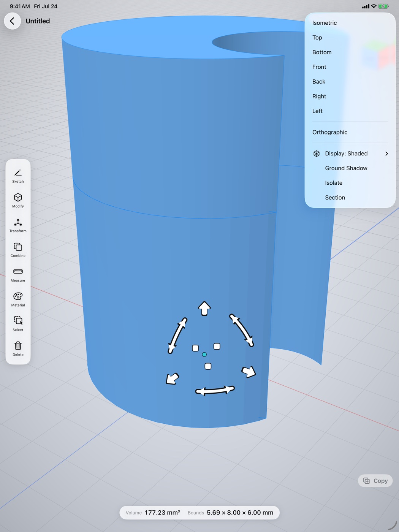Click the lower-left move arrow on gizmo
Screen dimensions: 399x532
pos(173,378)
